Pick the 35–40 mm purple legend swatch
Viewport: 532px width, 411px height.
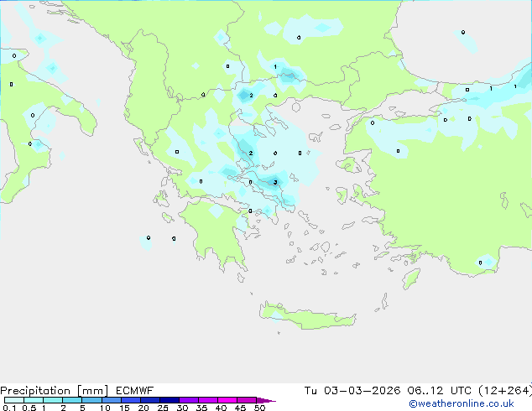[x=208, y=400]
